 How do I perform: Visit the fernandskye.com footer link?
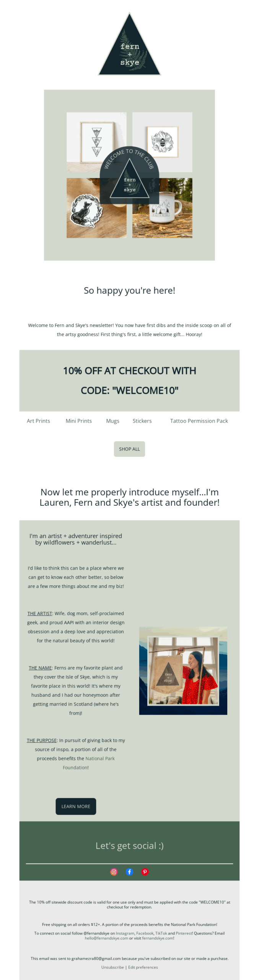[158, 938]
